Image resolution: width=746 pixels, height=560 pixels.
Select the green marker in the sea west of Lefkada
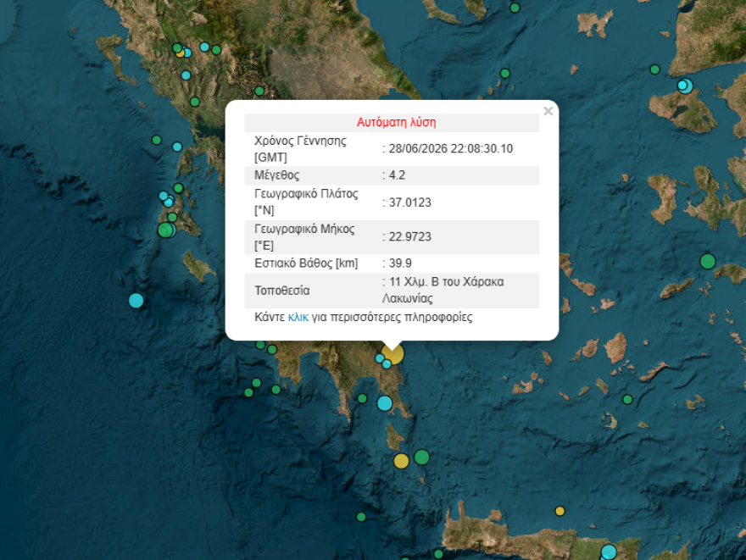coord(157,140)
